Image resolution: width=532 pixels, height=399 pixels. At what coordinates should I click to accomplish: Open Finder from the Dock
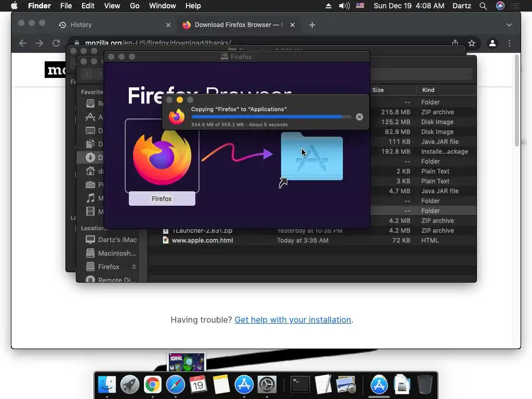click(x=107, y=385)
